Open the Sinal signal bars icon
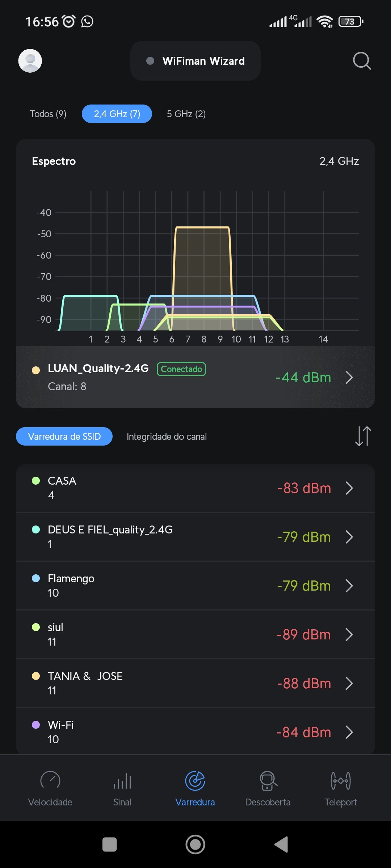Viewport: 391px width, 868px height. point(122,781)
